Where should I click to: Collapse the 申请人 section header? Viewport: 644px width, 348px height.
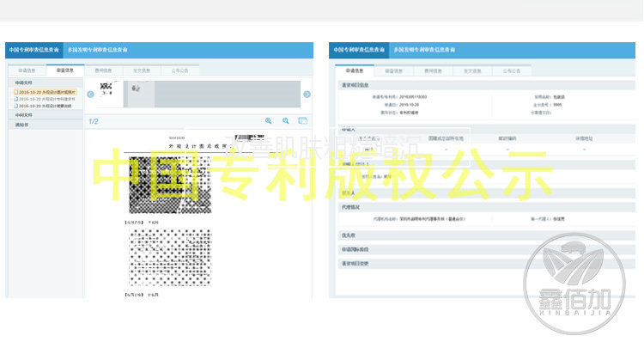coord(487,130)
